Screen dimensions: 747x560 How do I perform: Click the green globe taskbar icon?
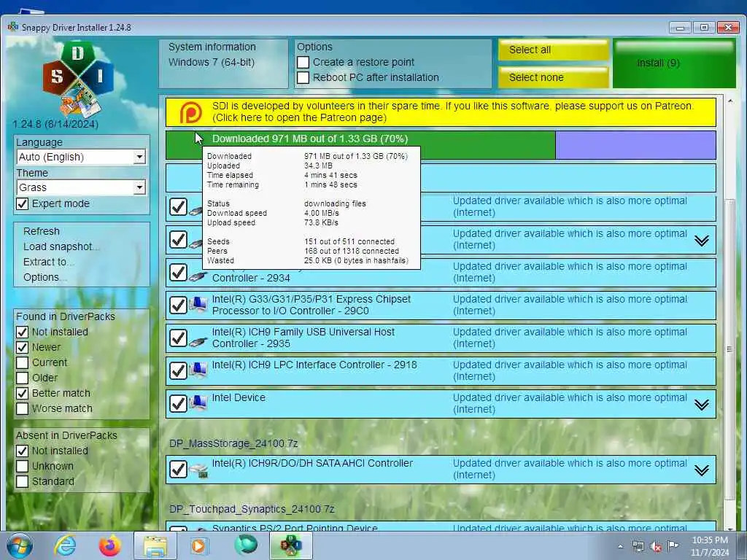[245, 545]
